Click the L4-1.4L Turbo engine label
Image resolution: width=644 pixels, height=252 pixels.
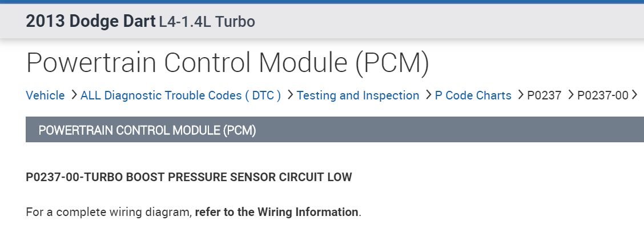point(207,22)
